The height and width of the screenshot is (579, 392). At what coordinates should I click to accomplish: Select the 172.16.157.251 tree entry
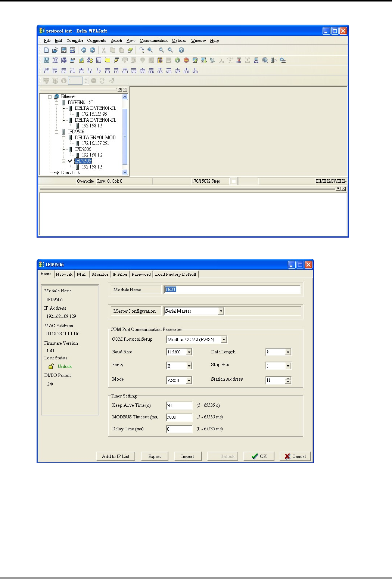point(96,143)
